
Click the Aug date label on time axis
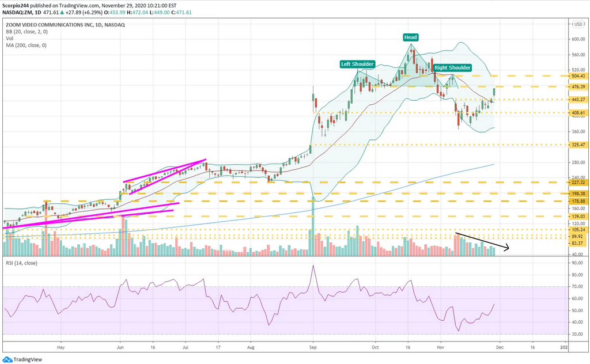251,347
